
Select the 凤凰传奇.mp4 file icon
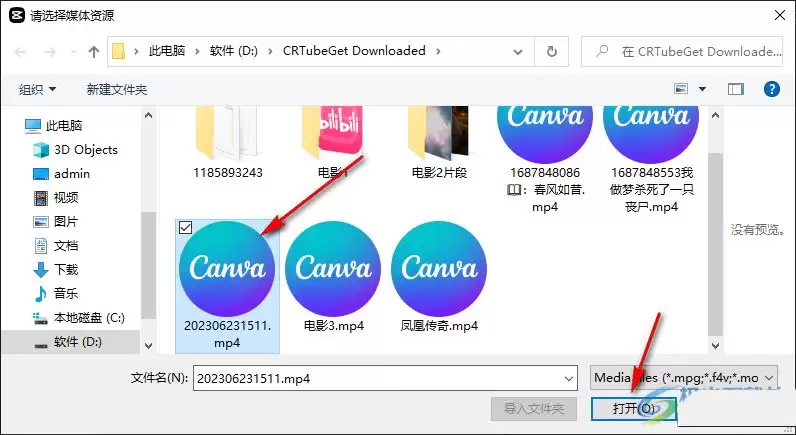439,268
